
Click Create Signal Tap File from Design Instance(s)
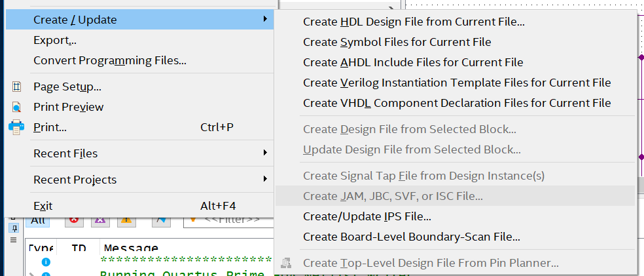coord(455,176)
